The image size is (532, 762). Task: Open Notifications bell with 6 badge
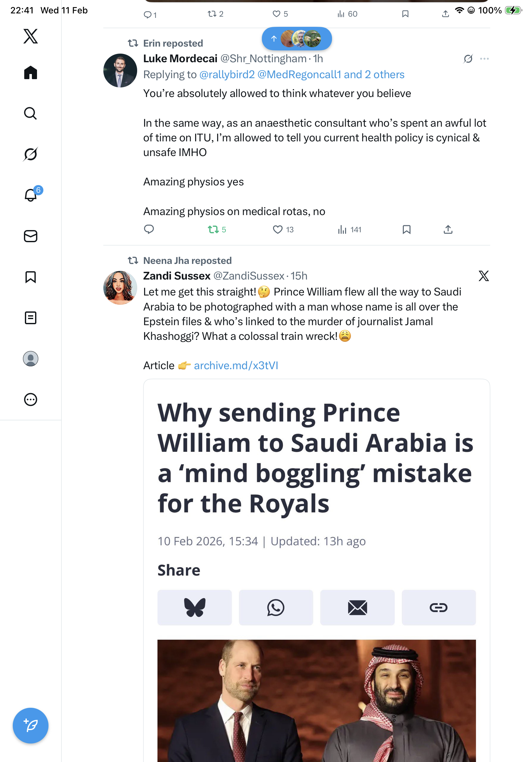(x=31, y=195)
